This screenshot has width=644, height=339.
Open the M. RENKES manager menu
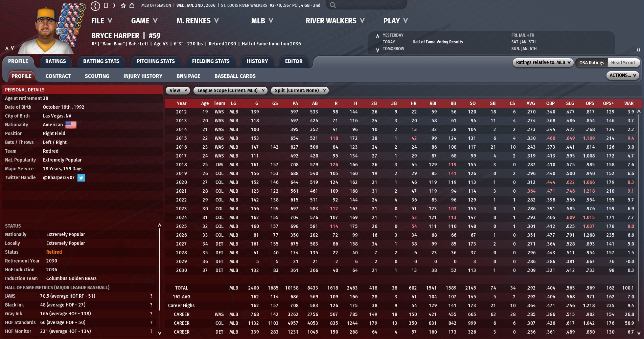(x=198, y=21)
